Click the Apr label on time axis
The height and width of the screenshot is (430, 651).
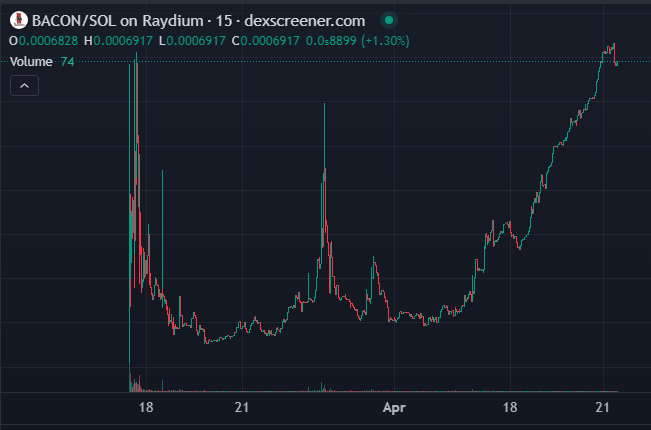(x=394, y=407)
